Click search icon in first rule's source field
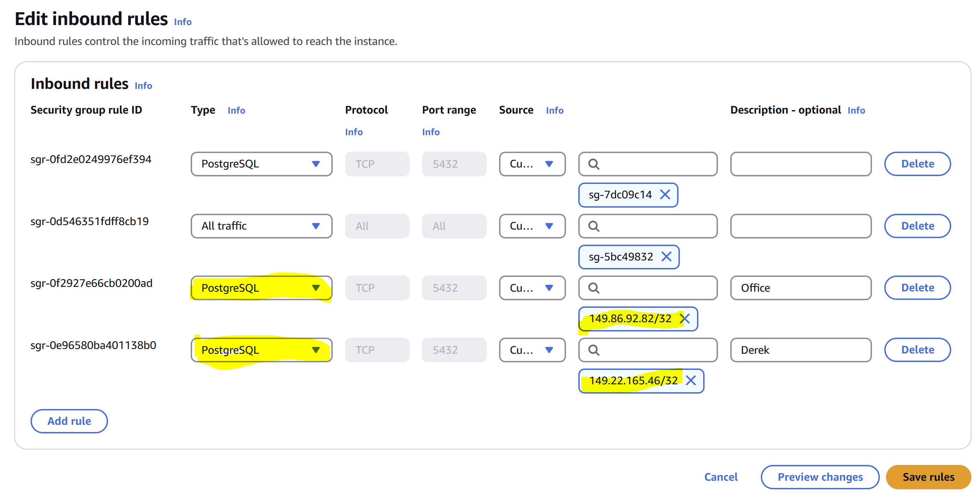Viewport: 980px width, 502px height. coord(594,164)
